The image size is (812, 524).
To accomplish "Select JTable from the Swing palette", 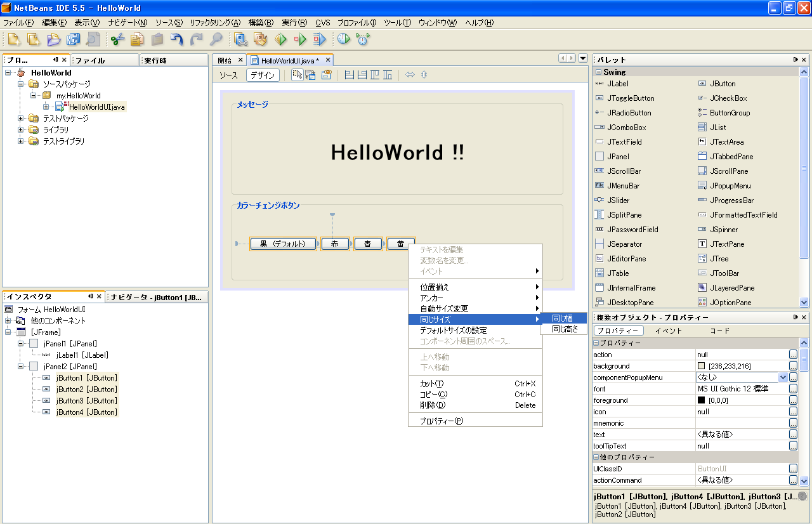I will pos(618,273).
